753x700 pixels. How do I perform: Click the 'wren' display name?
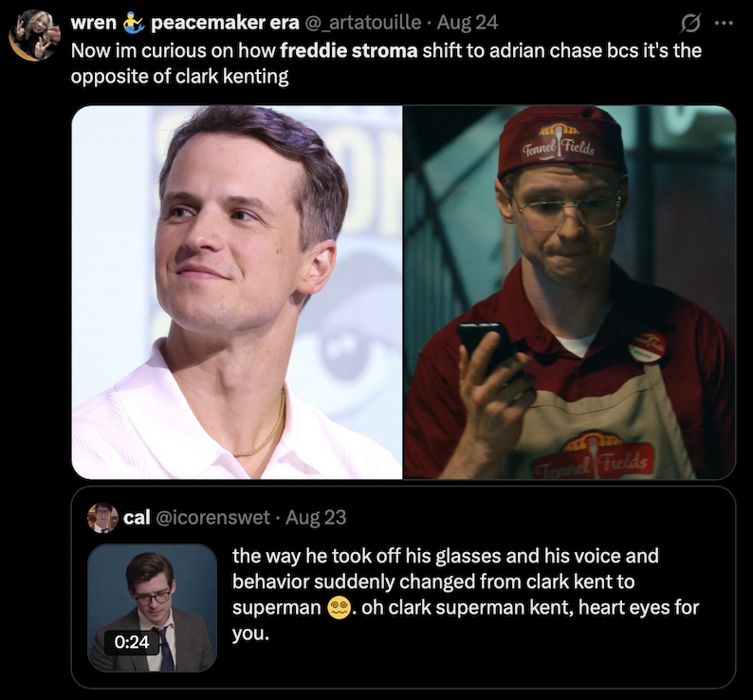(93, 22)
